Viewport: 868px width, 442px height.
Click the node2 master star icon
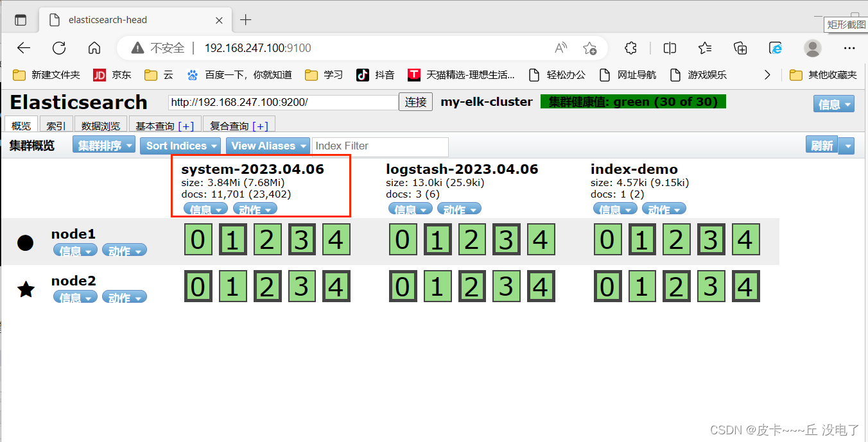pyautogui.click(x=26, y=289)
